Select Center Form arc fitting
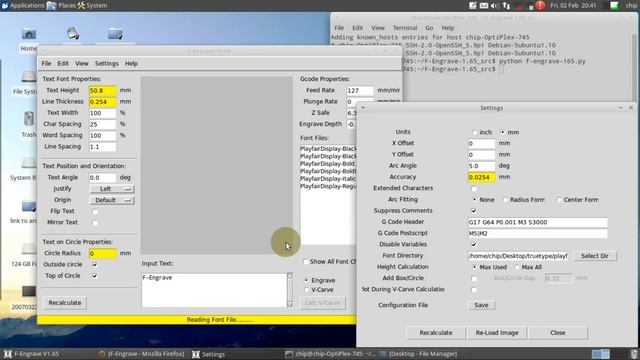Screen dimensions: 640x360 (559, 200)
